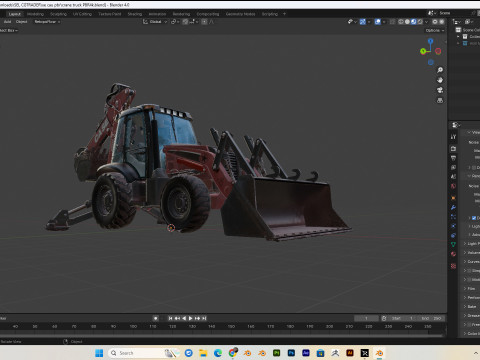Image resolution: width=480 pixels, height=360 pixels.
Task: Open the pivot point dropdown
Action: point(175,22)
